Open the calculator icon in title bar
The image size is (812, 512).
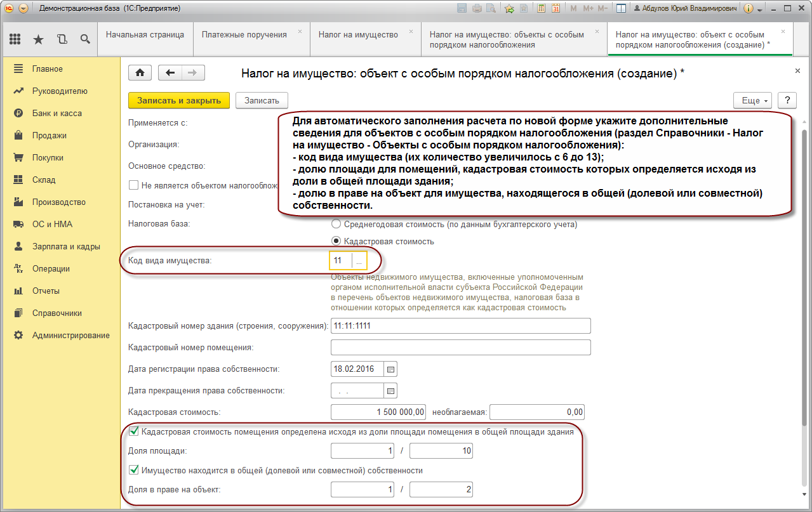click(x=541, y=8)
